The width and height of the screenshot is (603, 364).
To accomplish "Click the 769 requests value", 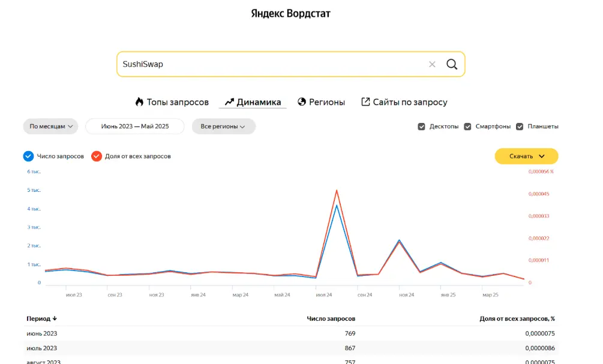I will [x=350, y=333].
